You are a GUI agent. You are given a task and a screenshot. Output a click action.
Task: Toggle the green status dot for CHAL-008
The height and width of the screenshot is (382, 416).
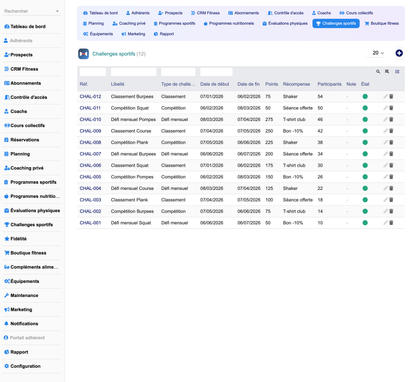[x=365, y=142]
